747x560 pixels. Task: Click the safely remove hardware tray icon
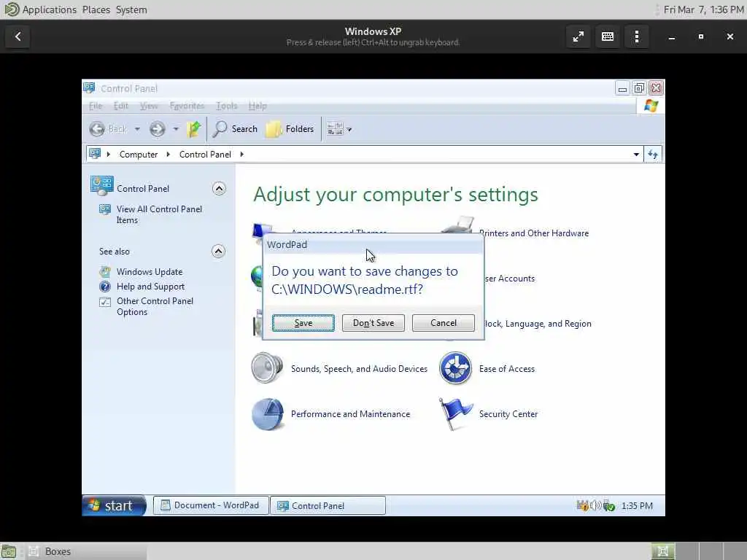tap(608, 506)
